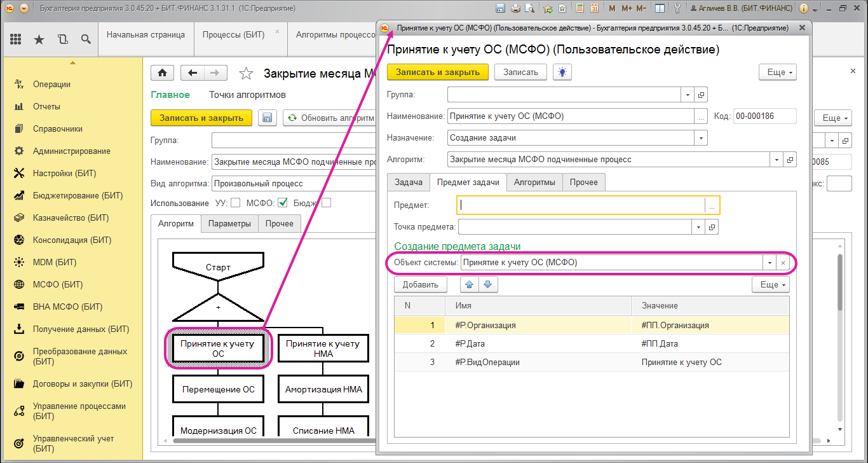
Task: Open the Операции section in the sidebar
Action: click(51, 84)
